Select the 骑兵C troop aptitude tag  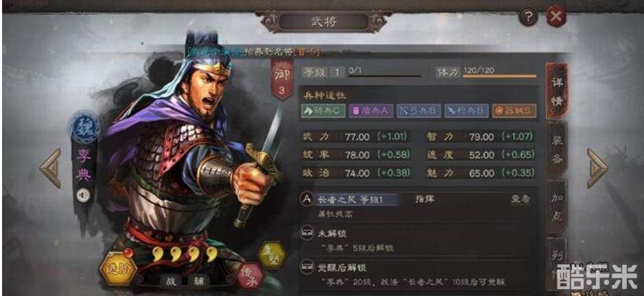(323, 111)
